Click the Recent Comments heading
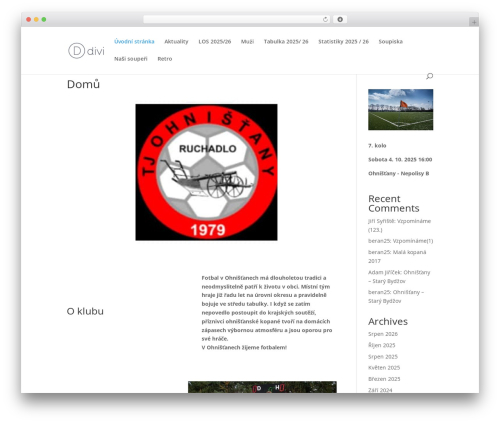Viewport: 500px width, 423px height. (394, 203)
